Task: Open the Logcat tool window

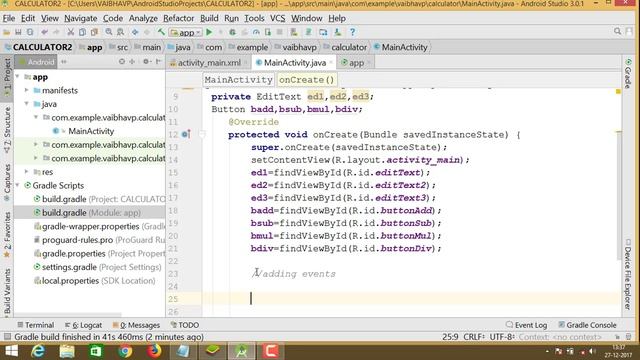Action: (83, 325)
